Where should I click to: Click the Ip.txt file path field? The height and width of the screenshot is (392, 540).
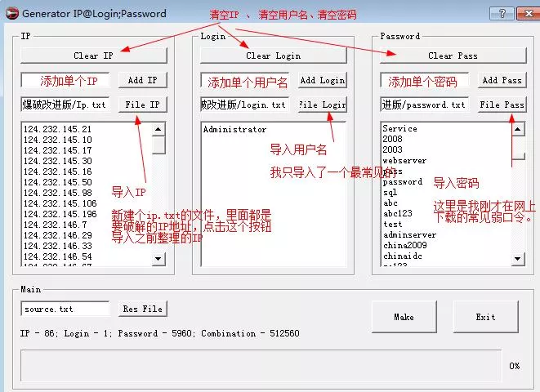click(x=65, y=105)
